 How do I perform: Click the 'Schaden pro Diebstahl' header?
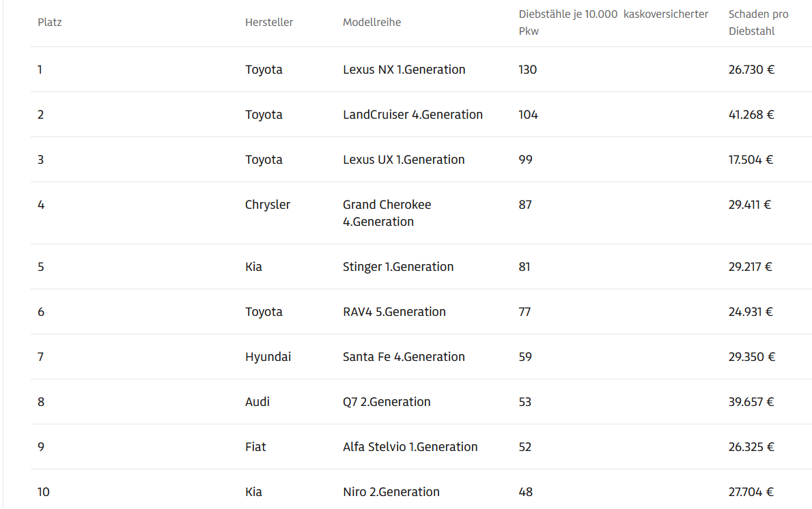[x=758, y=23]
